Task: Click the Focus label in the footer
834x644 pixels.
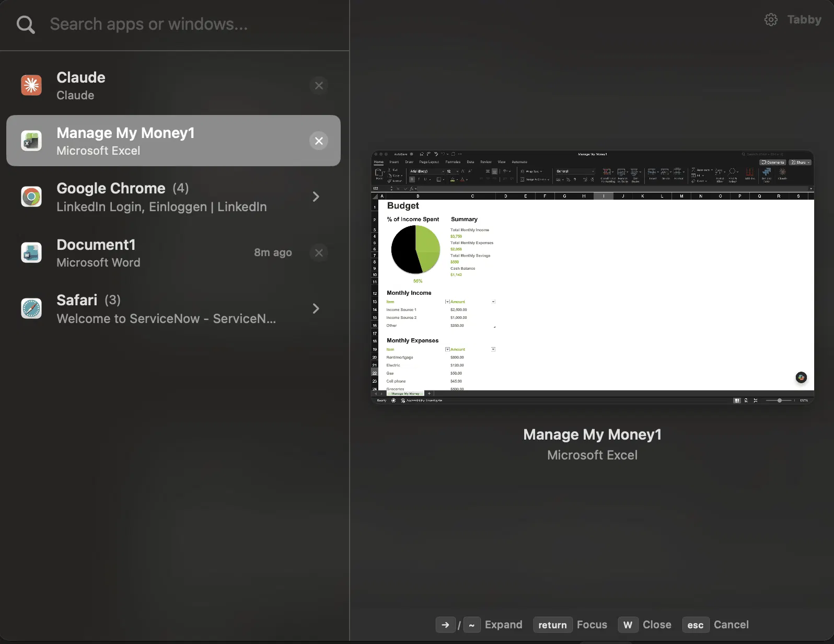Action: (x=592, y=625)
